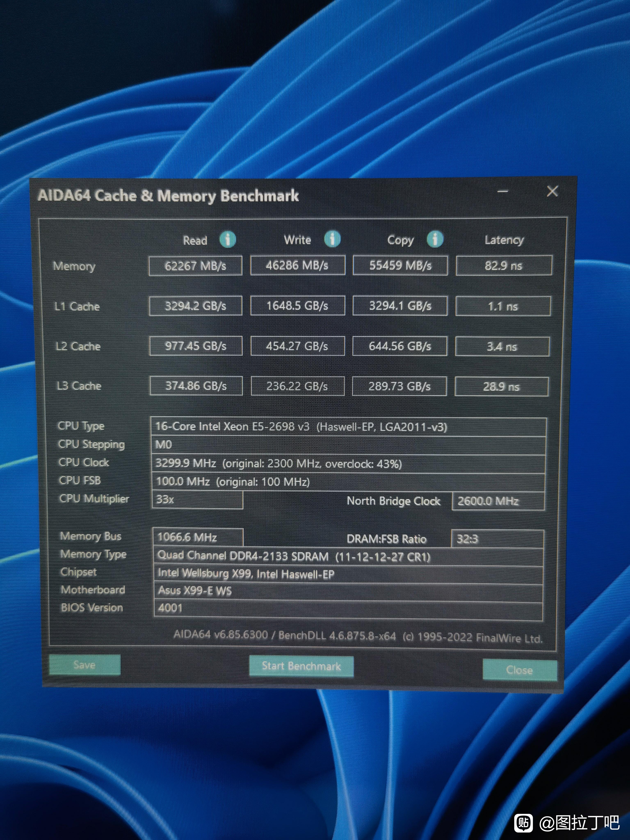Click the BIOS Version label
The height and width of the screenshot is (840, 630).
point(92,608)
